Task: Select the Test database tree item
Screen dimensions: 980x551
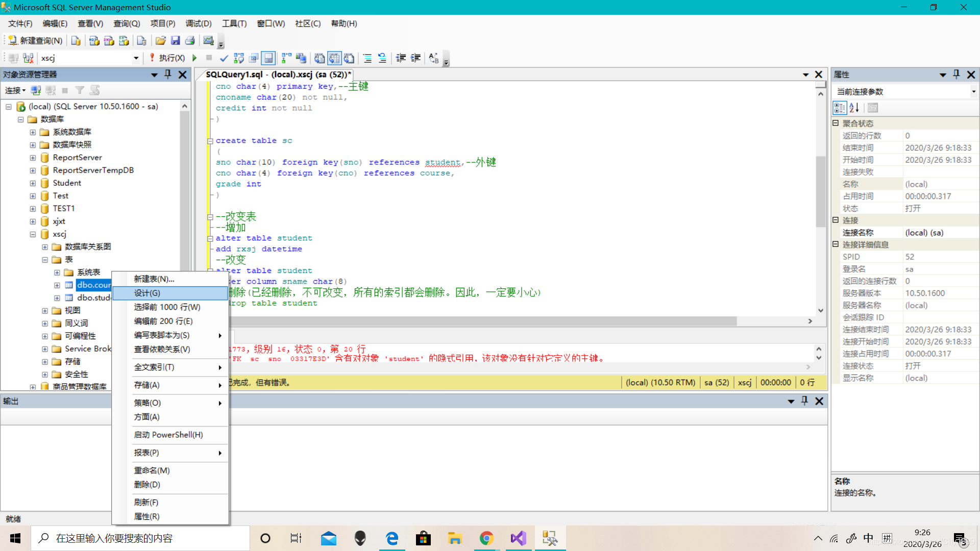Action: click(60, 196)
